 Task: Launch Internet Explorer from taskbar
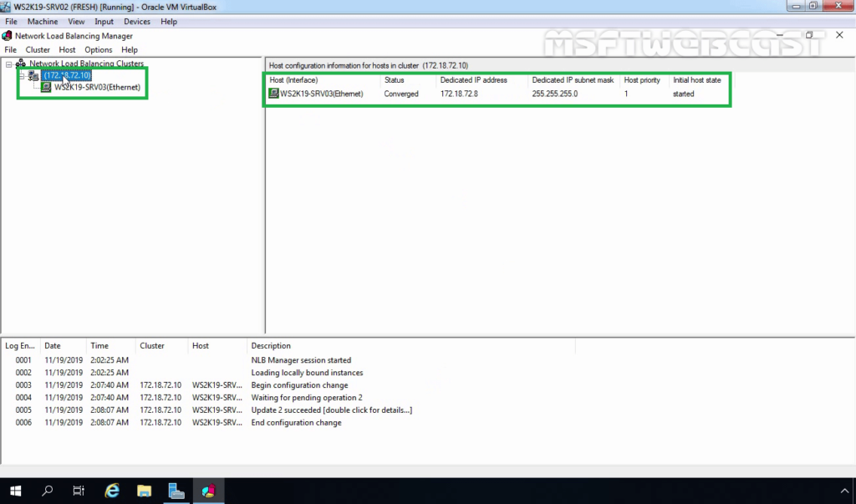coord(112,491)
